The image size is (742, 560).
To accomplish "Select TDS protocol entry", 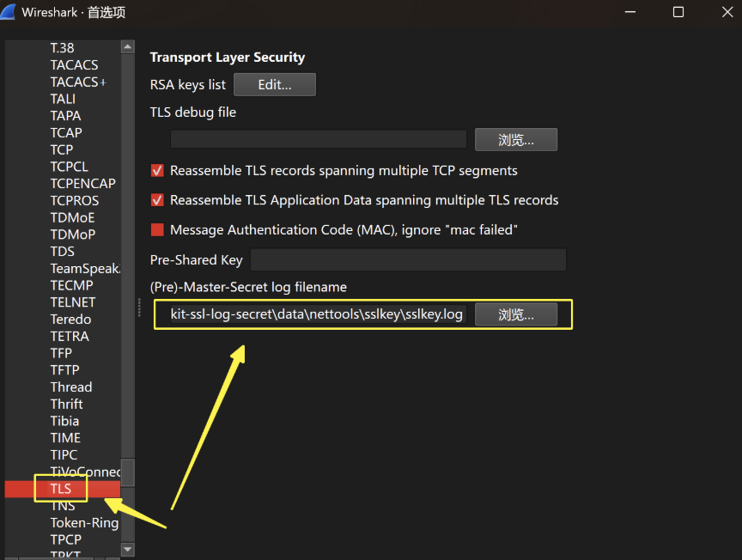I will click(x=63, y=252).
